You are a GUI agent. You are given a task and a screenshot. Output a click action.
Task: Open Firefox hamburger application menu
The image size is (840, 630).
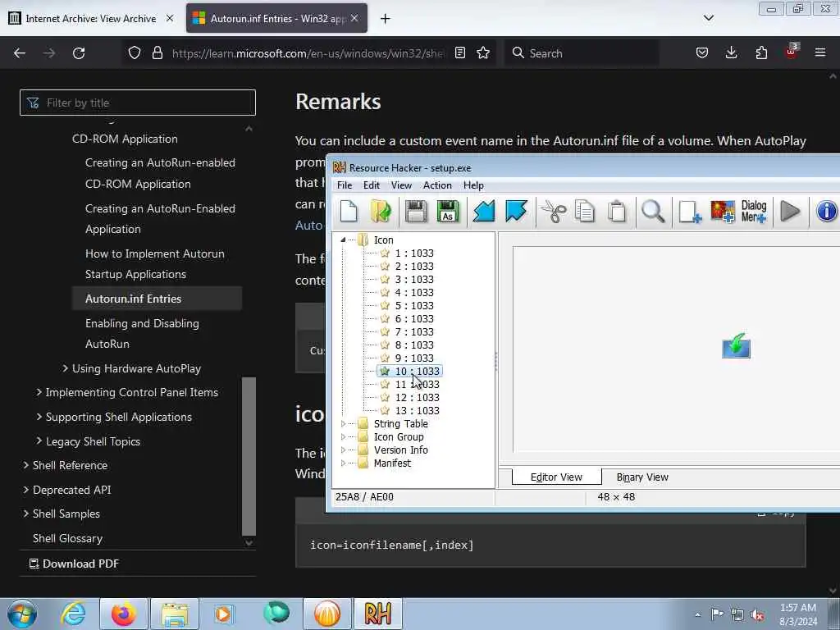820,53
